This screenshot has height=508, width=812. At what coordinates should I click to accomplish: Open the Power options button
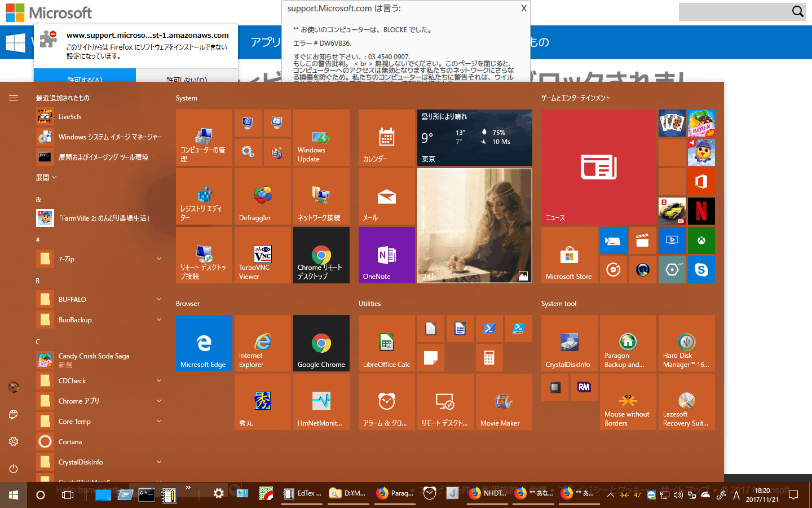tap(14, 468)
